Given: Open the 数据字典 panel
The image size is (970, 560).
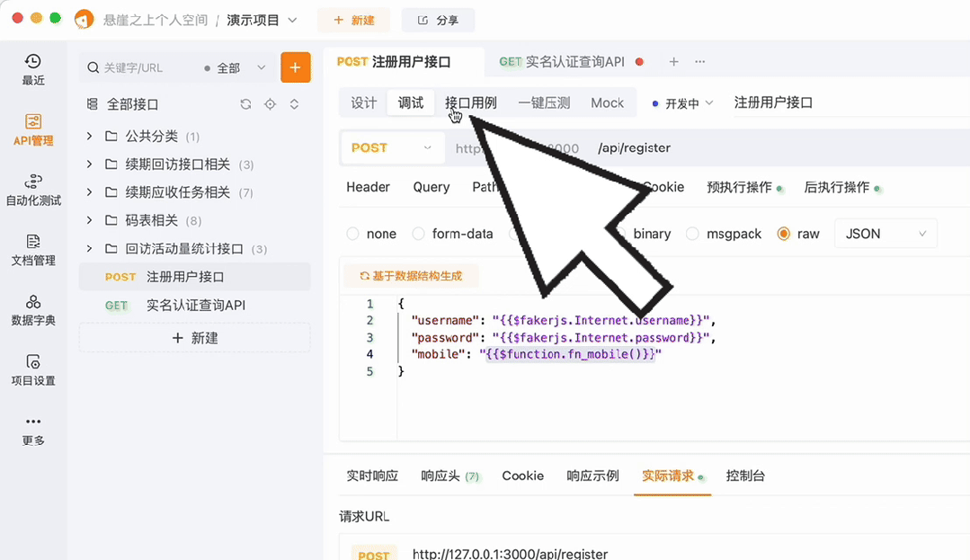Looking at the screenshot, I should (32, 312).
